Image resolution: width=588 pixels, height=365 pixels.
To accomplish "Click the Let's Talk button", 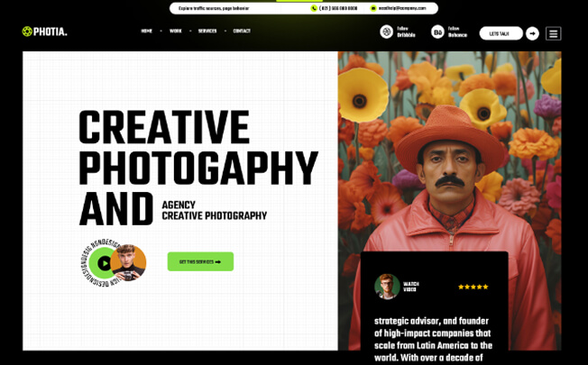I will tap(500, 33).
